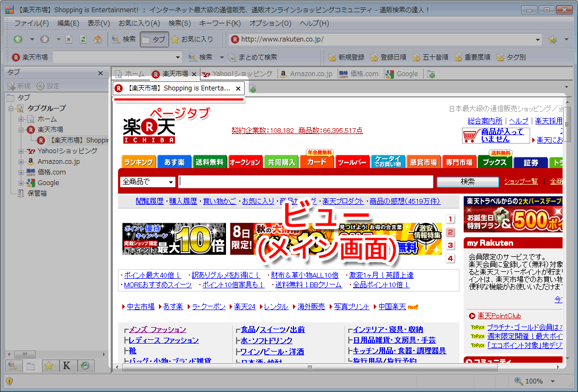Click the Rakuten product search field
Image resolution: width=578 pixels, height=392 pixels.
(306, 182)
